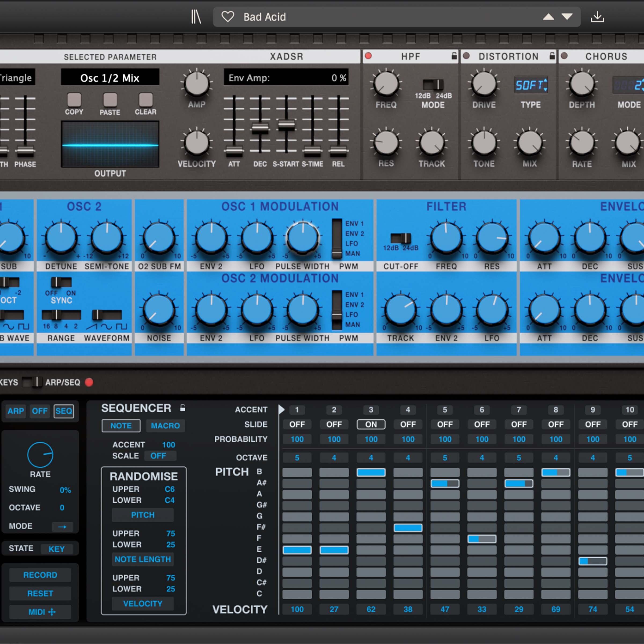Enable the Distortion effect power button
The image size is (644, 644).
[466, 56]
